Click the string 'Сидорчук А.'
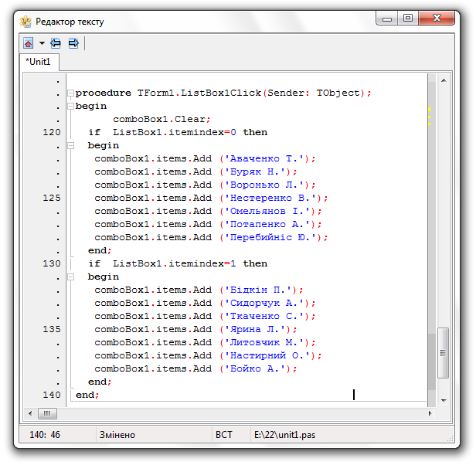Image resolution: width=476 pixels, height=465 pixels. pyautogui.click(x=264, y=303)
